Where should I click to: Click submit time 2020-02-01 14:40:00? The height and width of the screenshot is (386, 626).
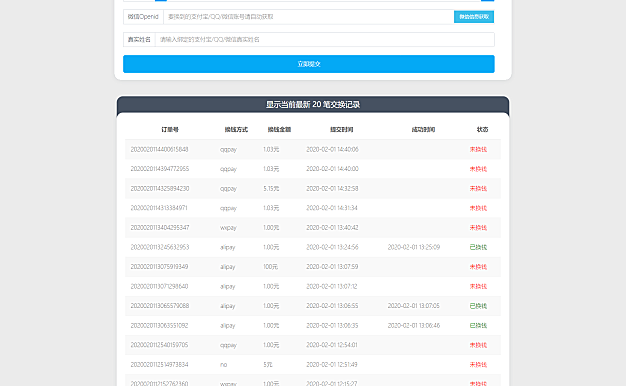pyautogui.click(x=332, y=169)
